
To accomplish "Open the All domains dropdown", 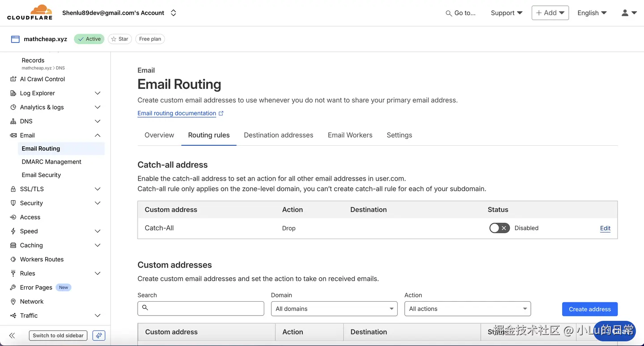I will tap(334, 309).
